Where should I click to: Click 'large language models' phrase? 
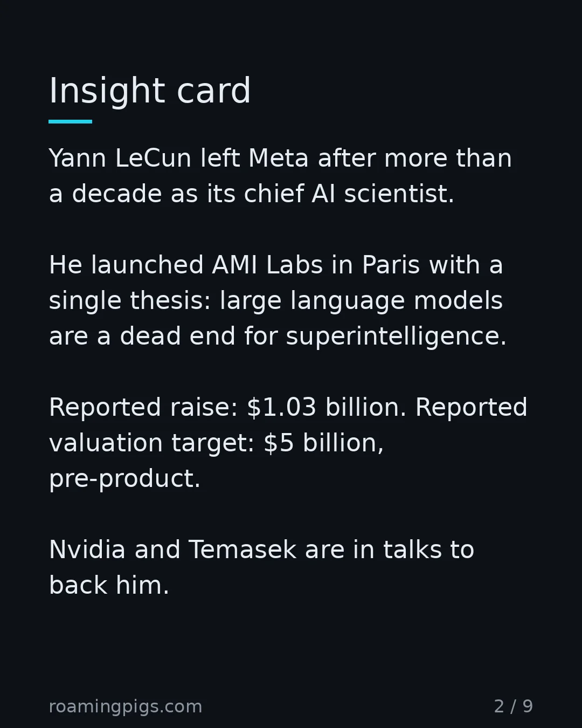[361, 301]
